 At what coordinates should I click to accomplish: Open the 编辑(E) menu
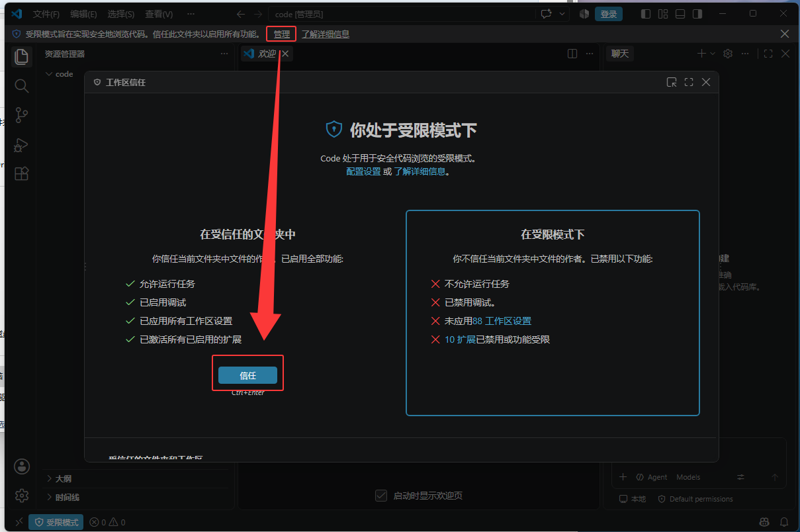coord(83,14)
